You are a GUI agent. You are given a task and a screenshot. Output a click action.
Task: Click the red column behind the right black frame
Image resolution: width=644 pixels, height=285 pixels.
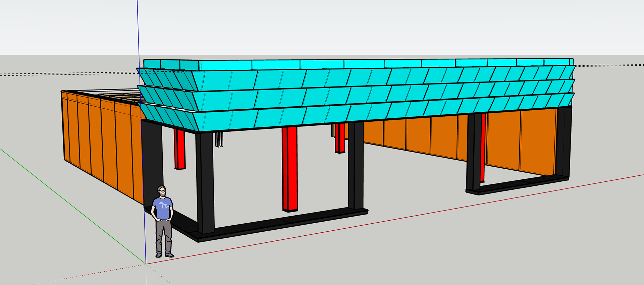coord(483,148)
